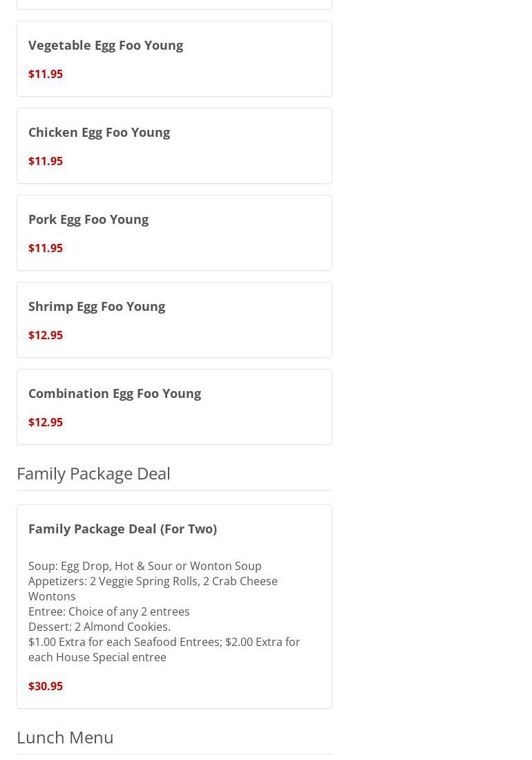The height and width of the screenshot is (760, 532).
Task: Open Family Package Deal (For Two)
Action: pyautogui.click(x=122, y=529)
